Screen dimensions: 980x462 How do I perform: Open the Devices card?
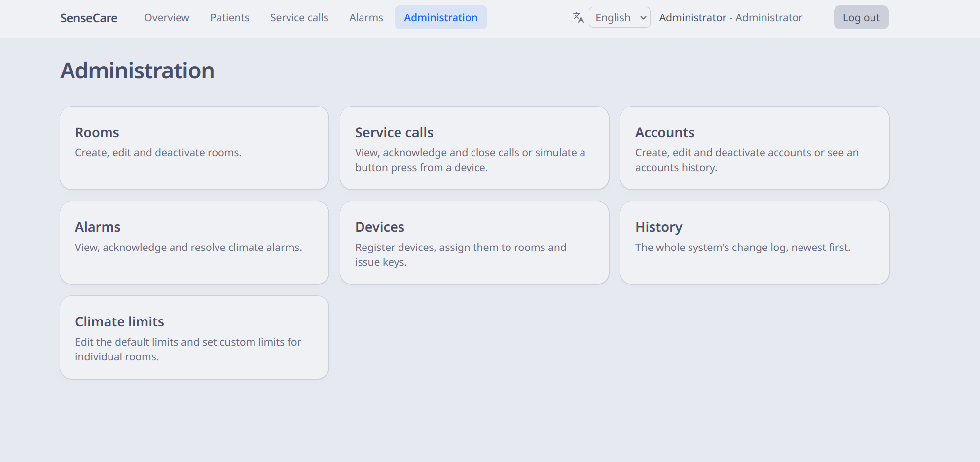(x=474, y=243)
